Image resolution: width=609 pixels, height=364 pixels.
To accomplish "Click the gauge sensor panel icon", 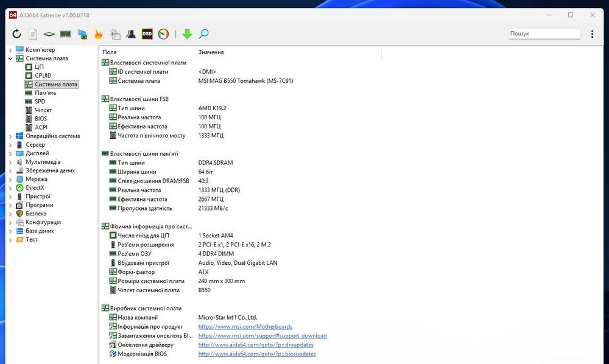I will click(x=163, y=34).
